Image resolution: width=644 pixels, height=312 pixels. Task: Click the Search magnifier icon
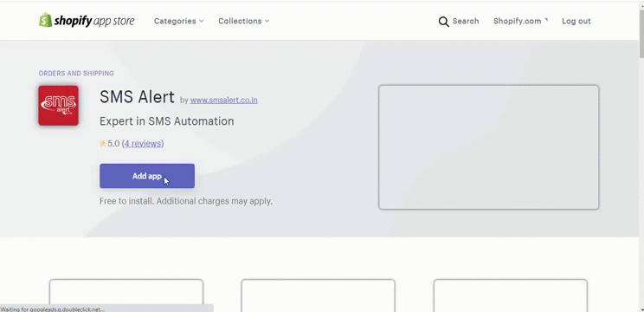click(x=443, y=22)
